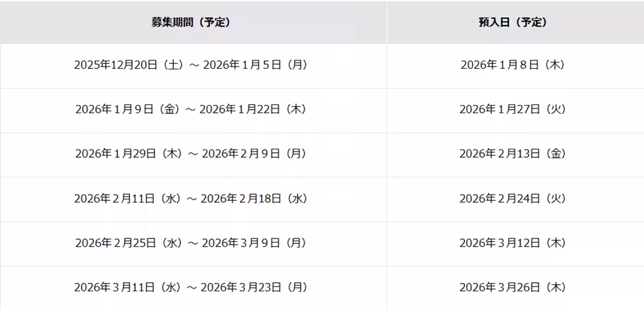This screenshot has height=310, width=644.
Task: Click end date 2026年2月18日（水）
Action: tap(255, 199)
